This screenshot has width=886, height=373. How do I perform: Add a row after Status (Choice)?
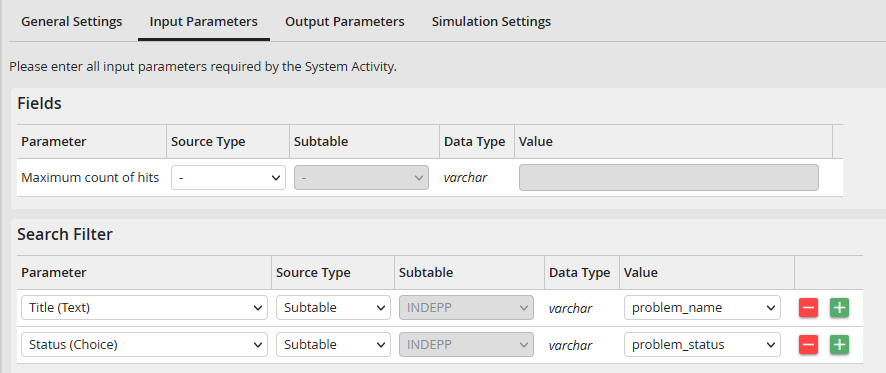[x=839, y=345]
